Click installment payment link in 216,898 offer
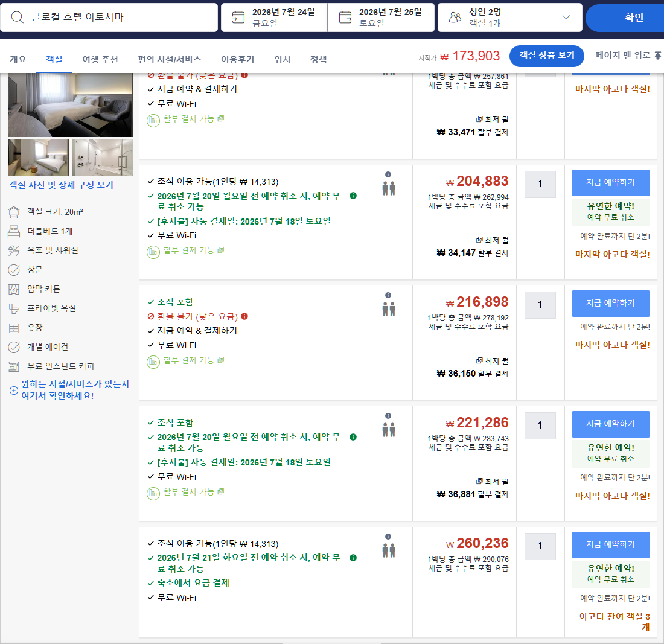The height and width of the screenshot is (644, 664). tap(194, 360)
